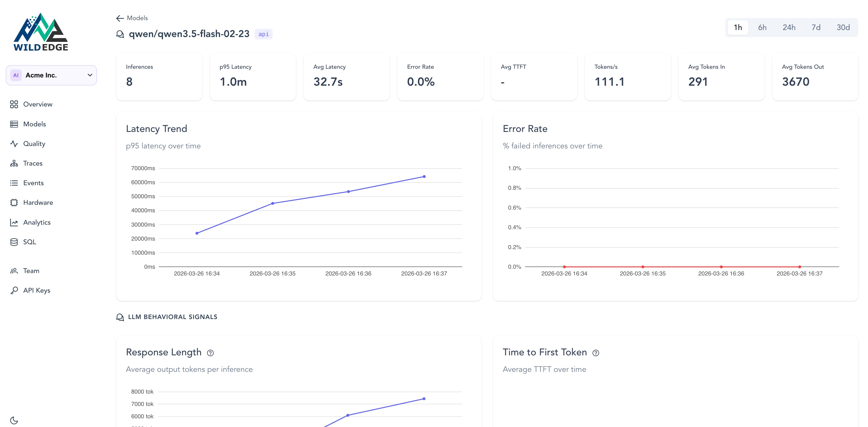Image resolution: width=868 pixels, height=427 pixels.
Task: Click the Time to First Token help icon
Action: [x=596, y=353]
